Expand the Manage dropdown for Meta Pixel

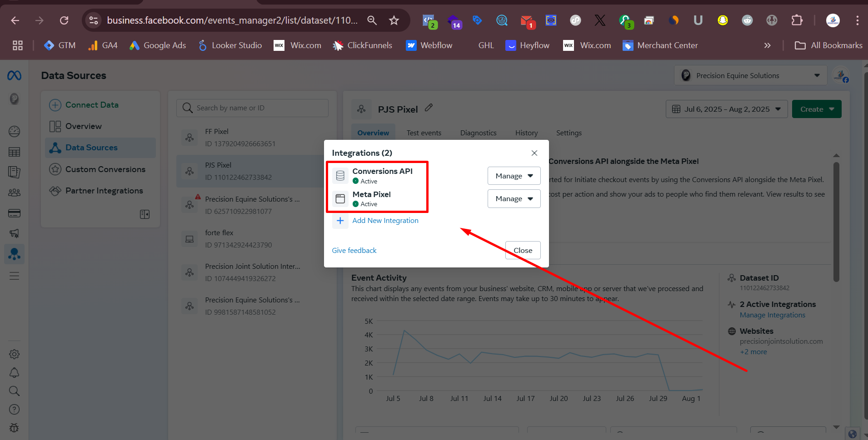pos(514,199)
